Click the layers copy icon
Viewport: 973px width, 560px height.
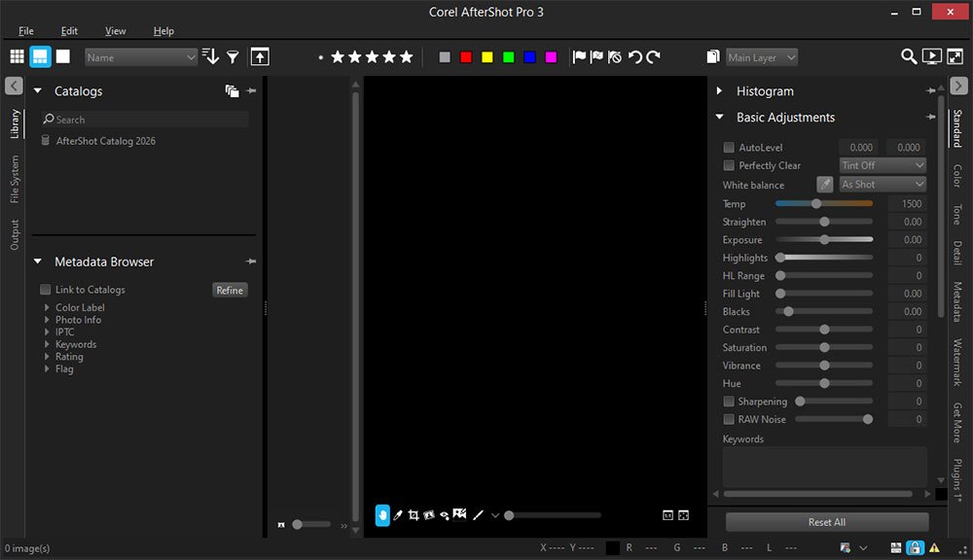tap(713, 57)
